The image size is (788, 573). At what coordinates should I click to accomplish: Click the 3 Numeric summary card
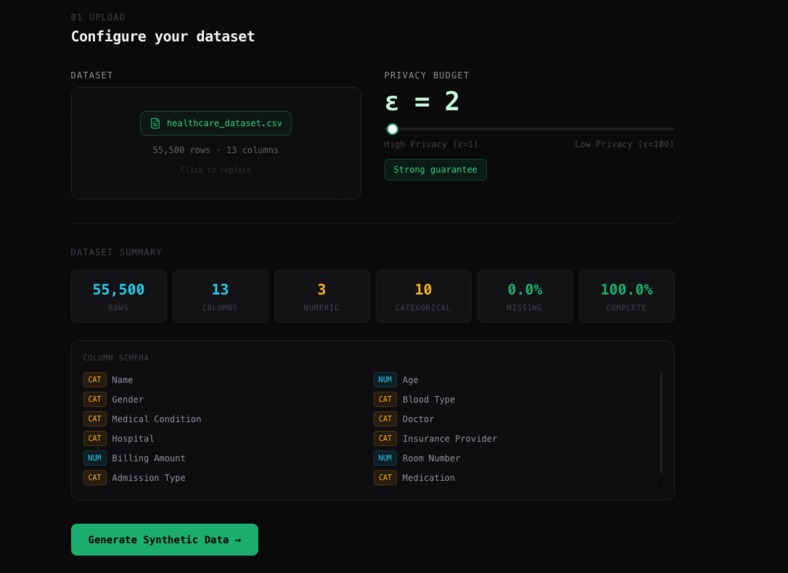coord(322,296)
